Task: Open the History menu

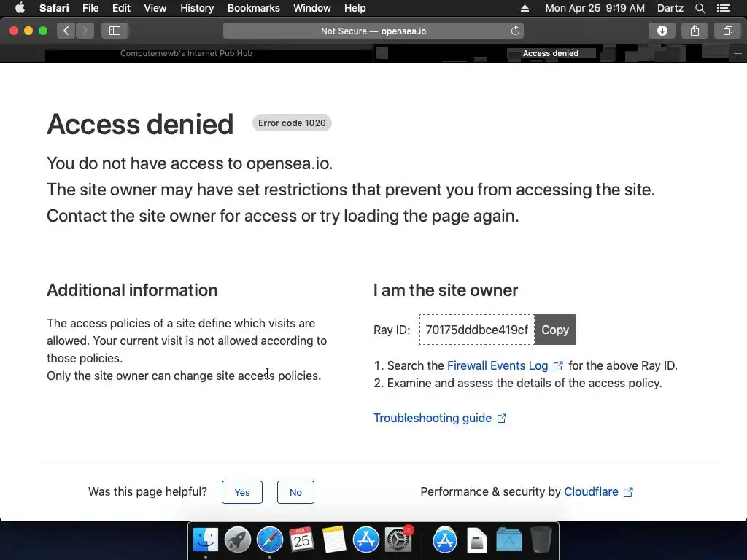Action: tap(197, 8)
